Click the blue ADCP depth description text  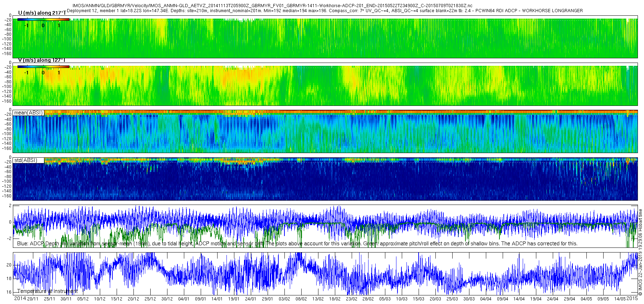point(297,244)
